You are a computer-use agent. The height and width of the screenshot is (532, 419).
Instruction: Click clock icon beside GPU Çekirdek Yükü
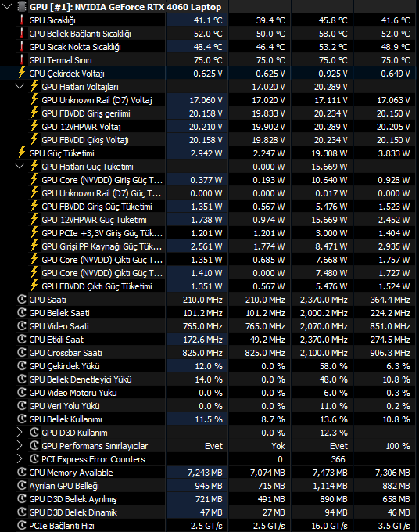[22, 366]
